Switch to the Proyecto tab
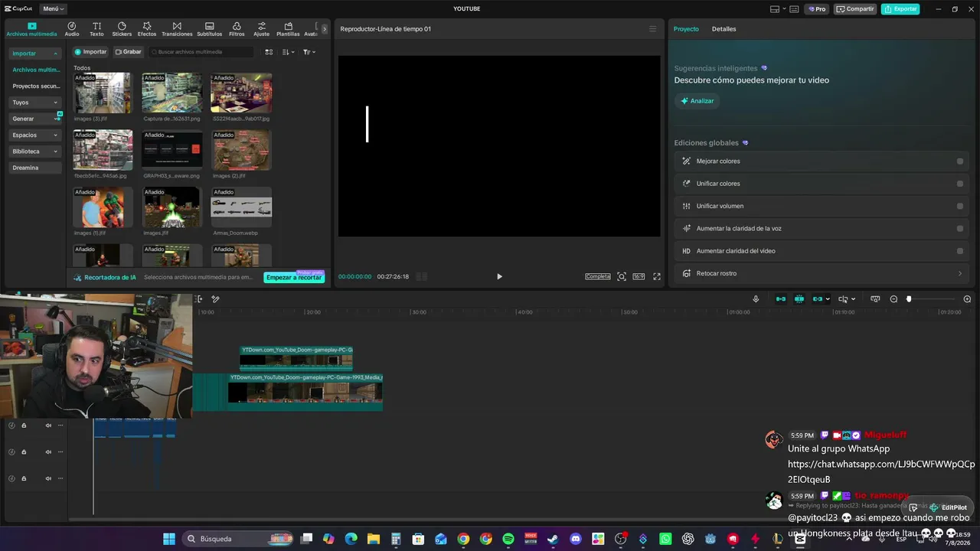The image size is (980, 551). tap(686, 29)
